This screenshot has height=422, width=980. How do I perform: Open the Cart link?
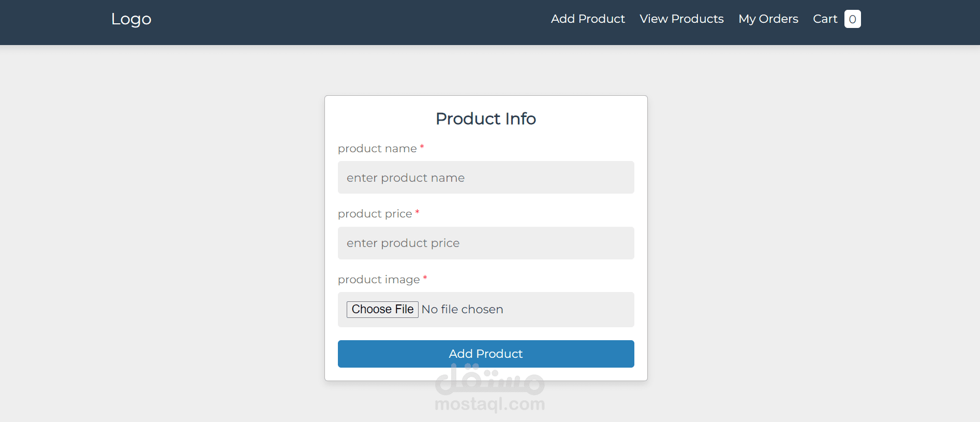pyautogui.click(x=825, y=19)
